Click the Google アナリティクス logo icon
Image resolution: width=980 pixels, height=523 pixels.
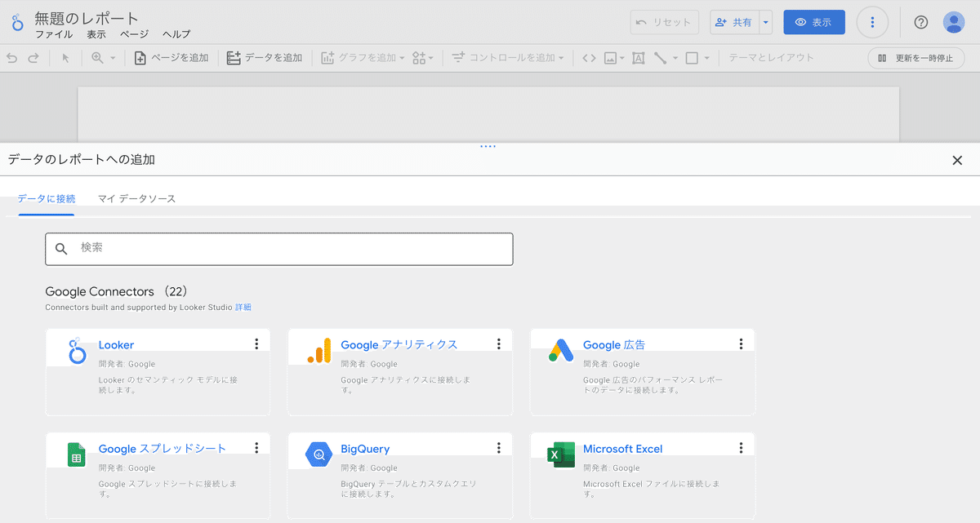319,350
